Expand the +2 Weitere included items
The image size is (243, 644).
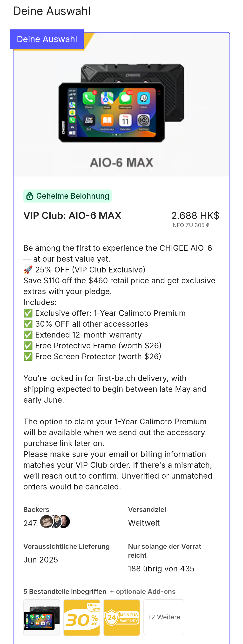164,617
